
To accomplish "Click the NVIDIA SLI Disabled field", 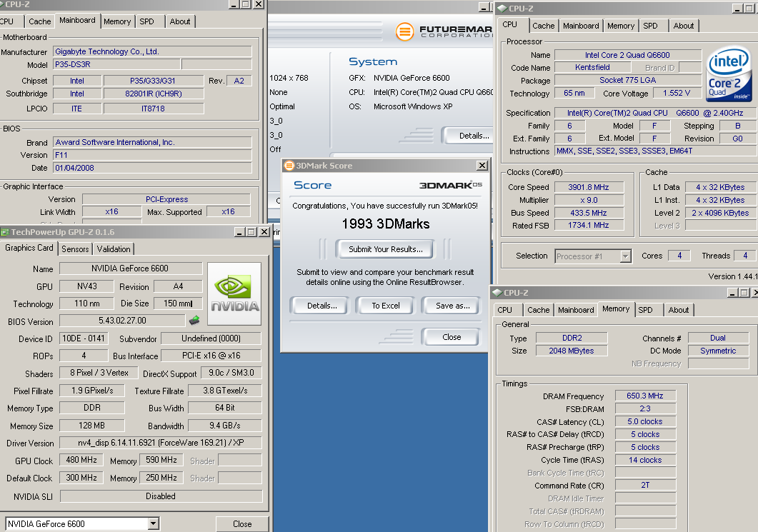I will [x=161, y=496].
